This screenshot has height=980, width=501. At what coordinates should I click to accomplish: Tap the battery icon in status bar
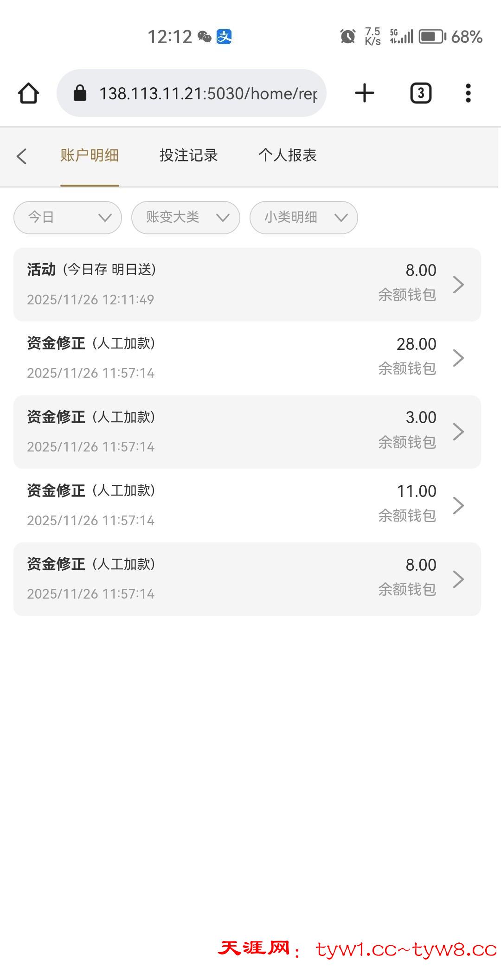tap(432, 37)
